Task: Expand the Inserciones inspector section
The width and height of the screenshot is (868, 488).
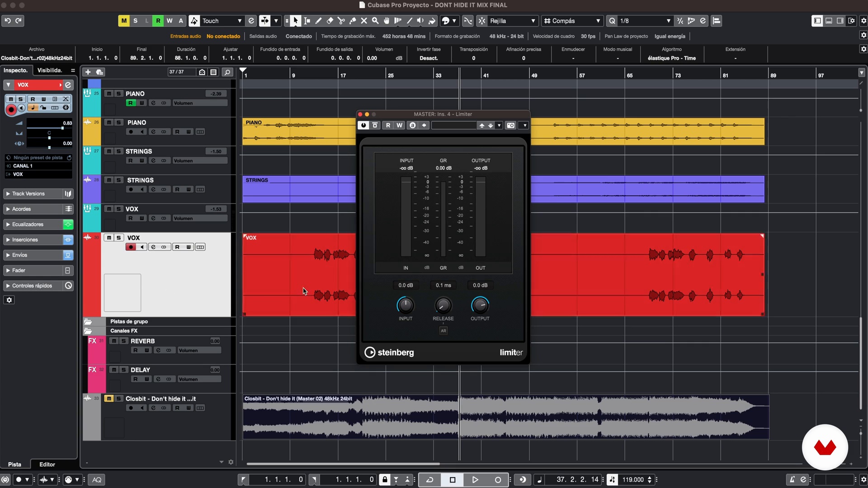Action: (x=33, y=240)
